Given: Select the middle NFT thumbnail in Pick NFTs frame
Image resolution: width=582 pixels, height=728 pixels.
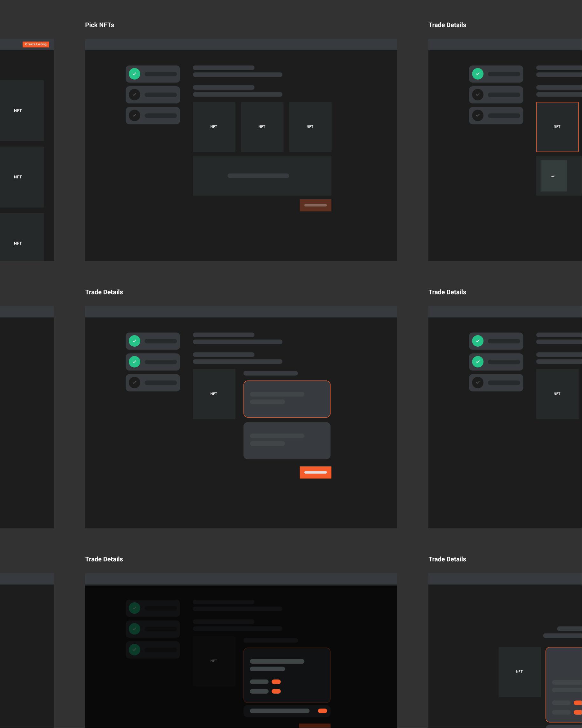Looking at the screenshot, I should [x=262, y=127].
